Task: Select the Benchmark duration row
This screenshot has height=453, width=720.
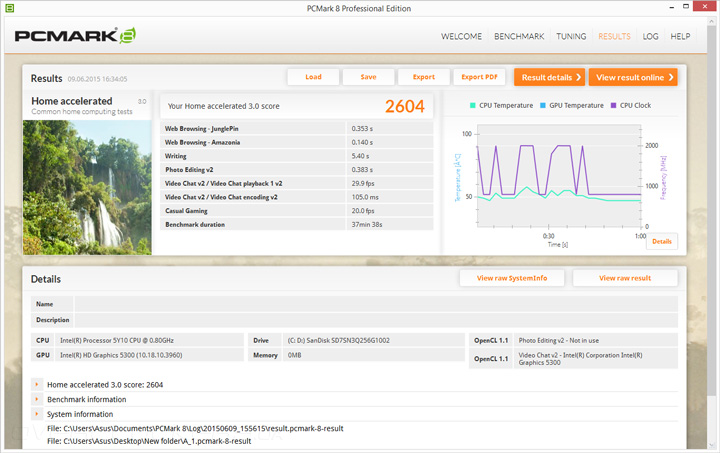Action: (x=297, y=224)
